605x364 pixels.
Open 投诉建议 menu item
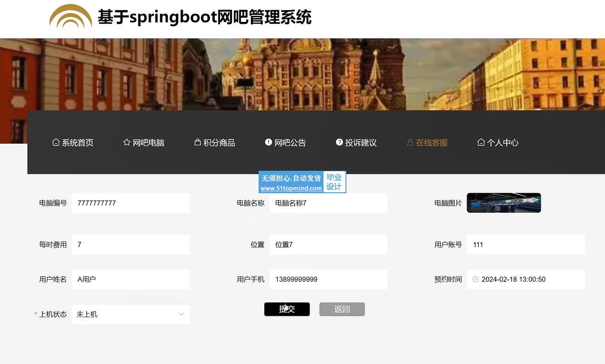[x=356, y=143]
